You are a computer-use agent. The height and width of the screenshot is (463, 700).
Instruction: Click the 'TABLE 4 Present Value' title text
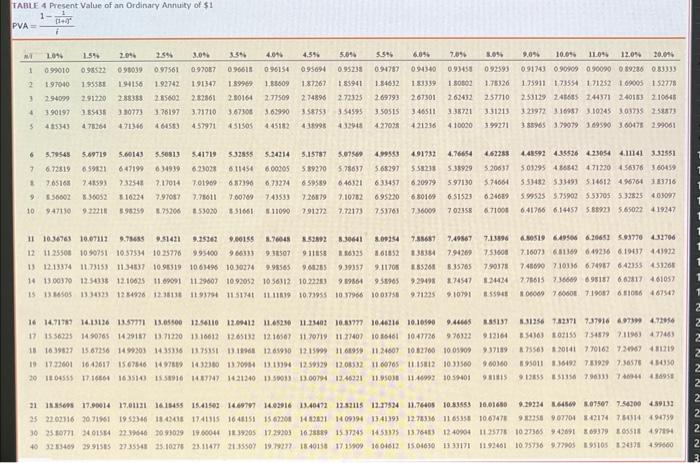[x=112, y=6]
